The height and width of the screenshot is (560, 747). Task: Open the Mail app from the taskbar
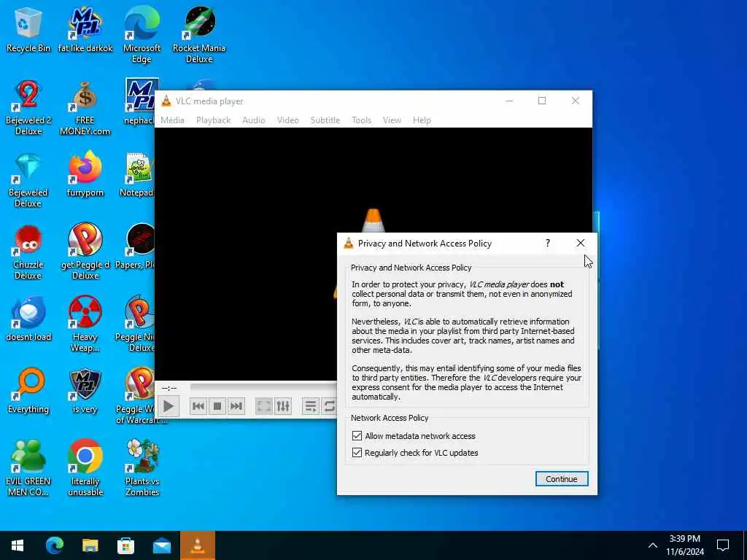[162, 545]
